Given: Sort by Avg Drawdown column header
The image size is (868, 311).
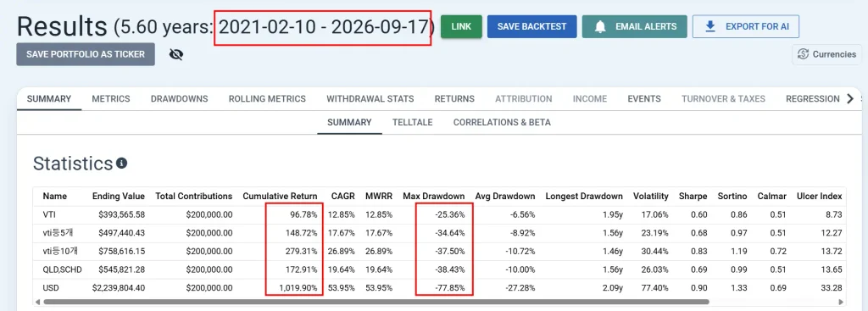Looking at the screenshot, I should click(x=505, y=196).
